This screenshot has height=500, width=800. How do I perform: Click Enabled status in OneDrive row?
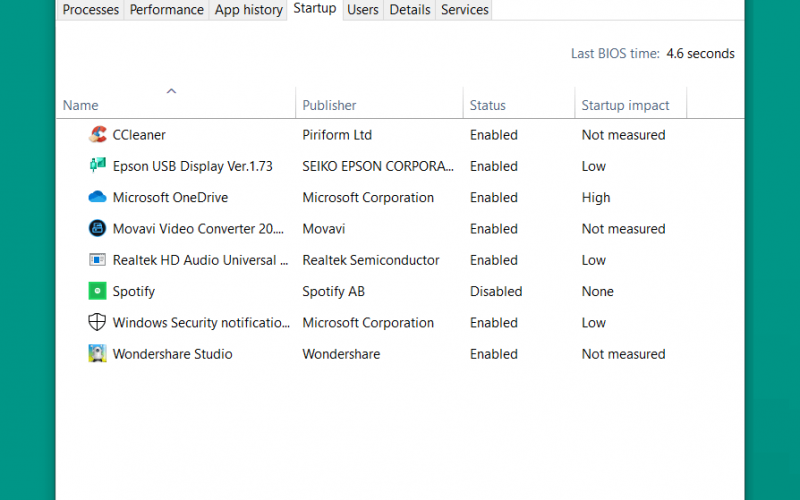(493, 197)
